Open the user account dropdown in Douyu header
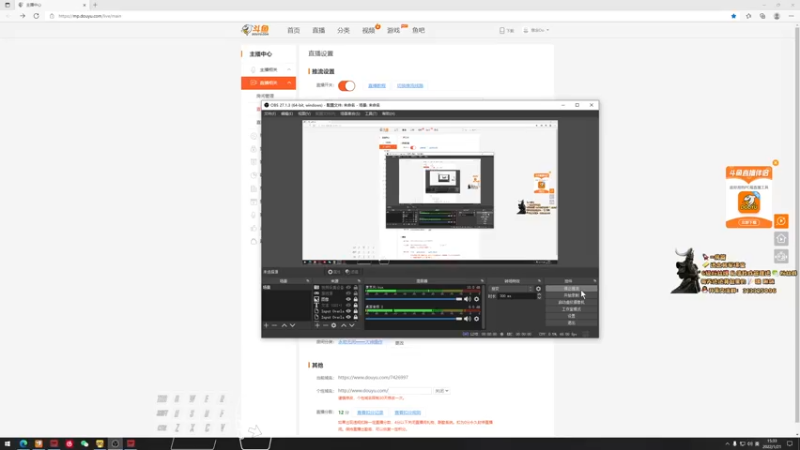The width and height of the screenshot is (800, 450). (536, 31)
